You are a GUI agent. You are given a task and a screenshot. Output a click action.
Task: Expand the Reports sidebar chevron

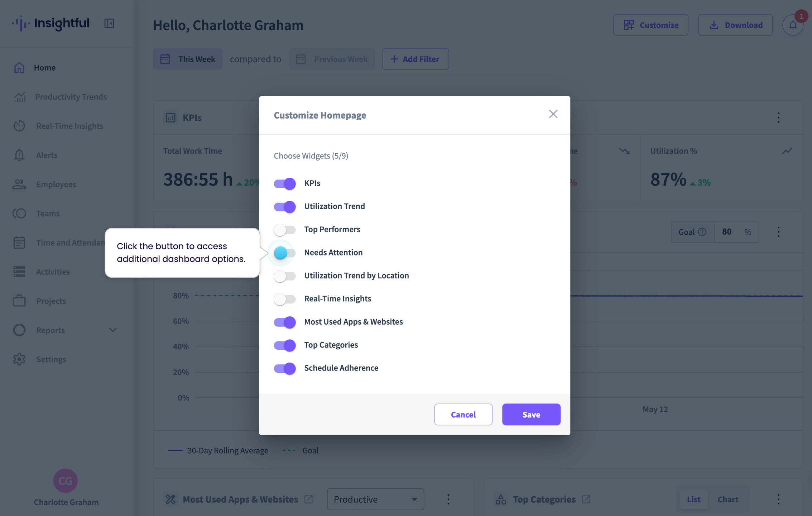coord(113,330)
